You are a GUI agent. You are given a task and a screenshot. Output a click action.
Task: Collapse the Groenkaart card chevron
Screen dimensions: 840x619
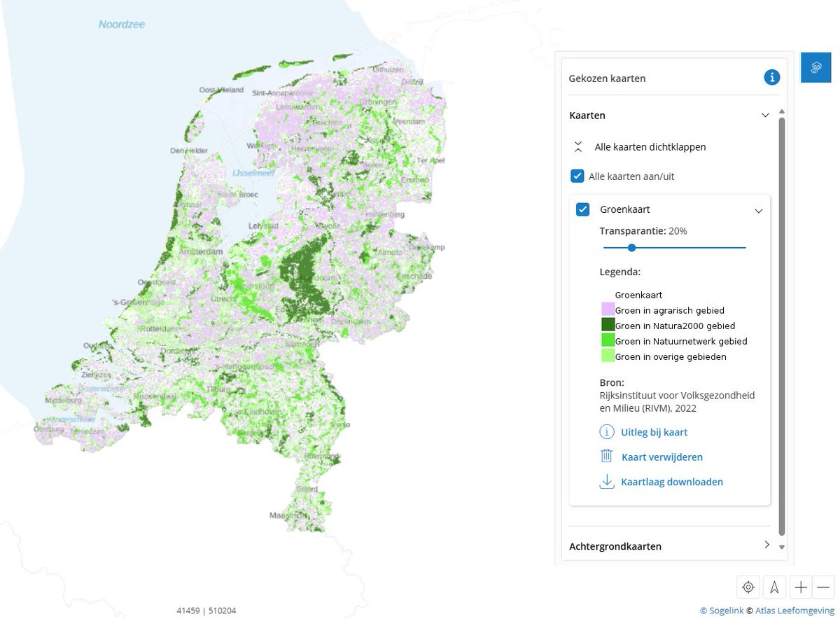[759, 209]
